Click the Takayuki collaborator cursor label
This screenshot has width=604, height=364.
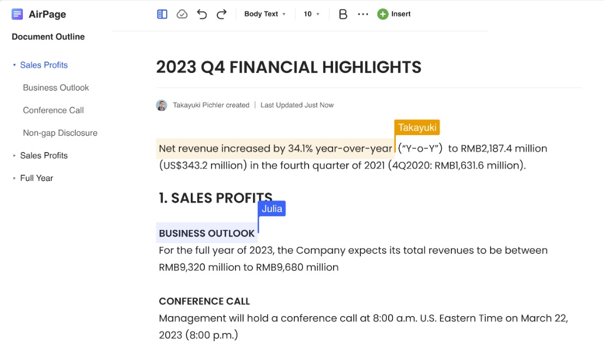click(417, 128)
